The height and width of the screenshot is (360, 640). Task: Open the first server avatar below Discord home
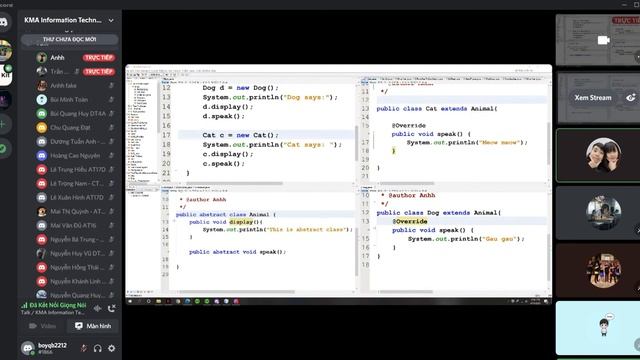(5, 51)
